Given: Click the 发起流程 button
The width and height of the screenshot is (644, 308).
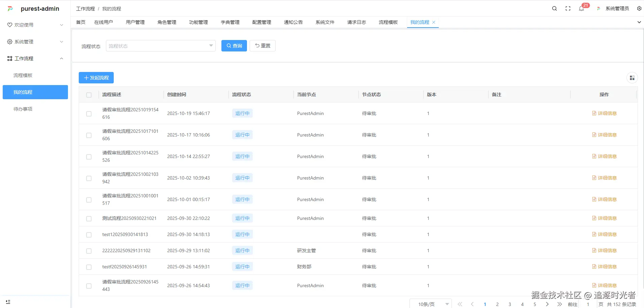Looking at the screenshot, I should click(96, 78).
